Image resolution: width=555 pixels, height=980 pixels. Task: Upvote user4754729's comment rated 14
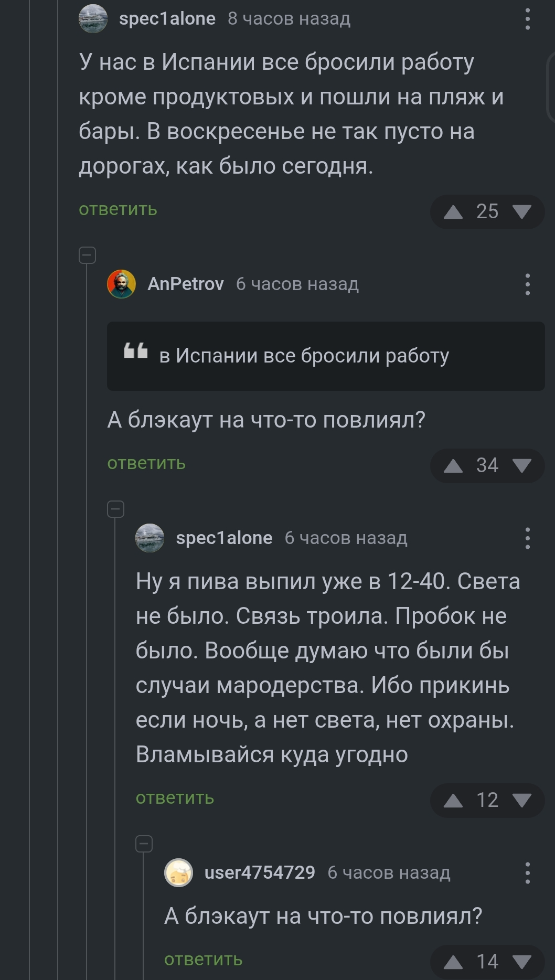point(453,962)
